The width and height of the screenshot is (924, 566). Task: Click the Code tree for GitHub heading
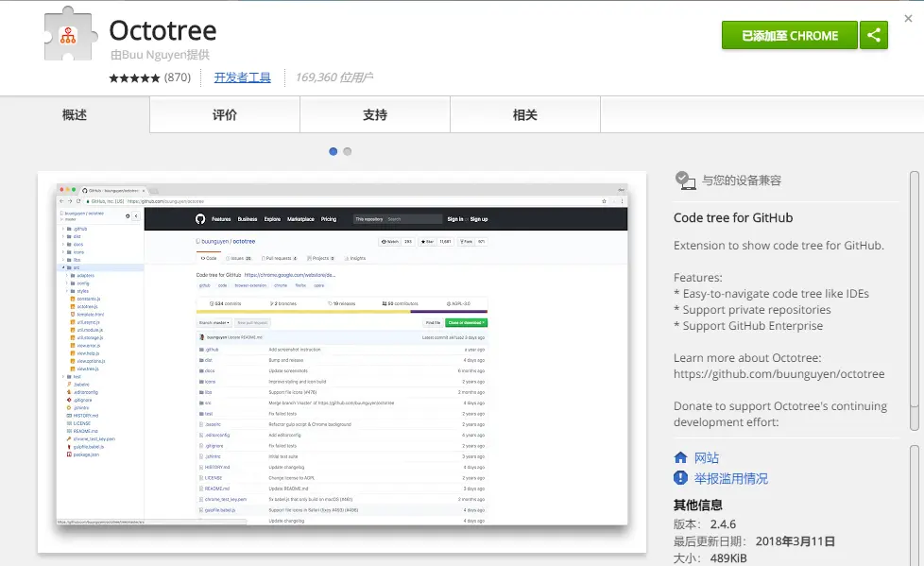(733, 217)
